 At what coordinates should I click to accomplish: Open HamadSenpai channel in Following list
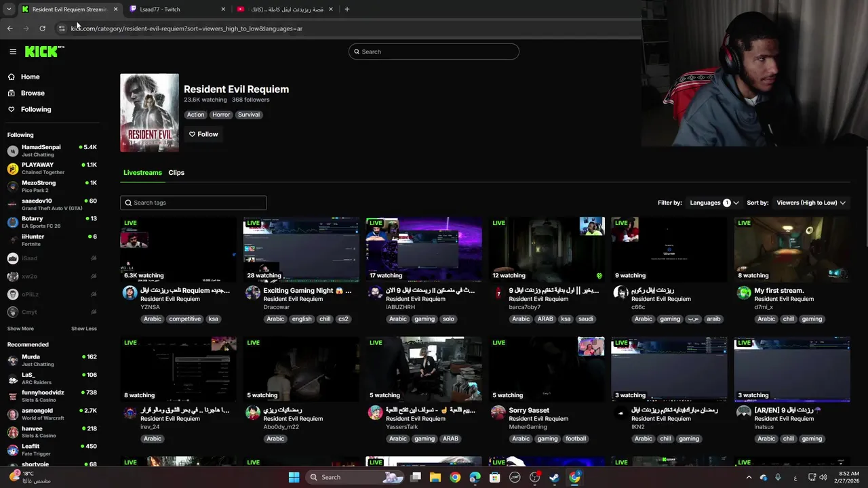click(x=52, y=150)
